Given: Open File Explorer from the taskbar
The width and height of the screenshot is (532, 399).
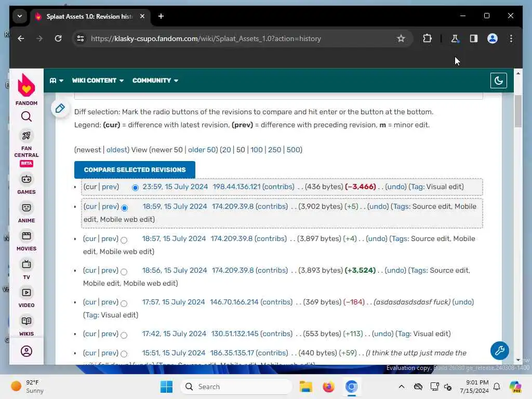Looking at the screenshot, I should click(305, 387).
